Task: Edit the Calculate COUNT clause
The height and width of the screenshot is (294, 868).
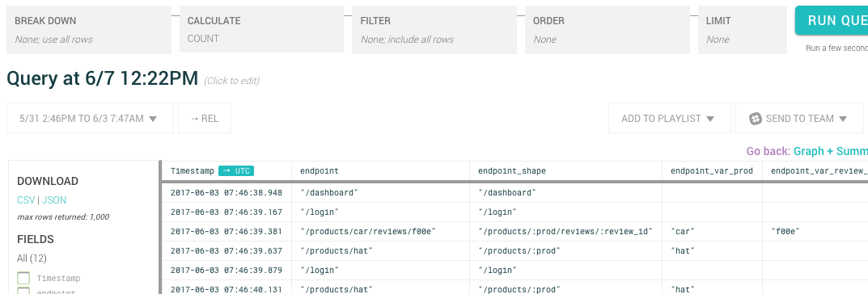Action: coord(261,29)
